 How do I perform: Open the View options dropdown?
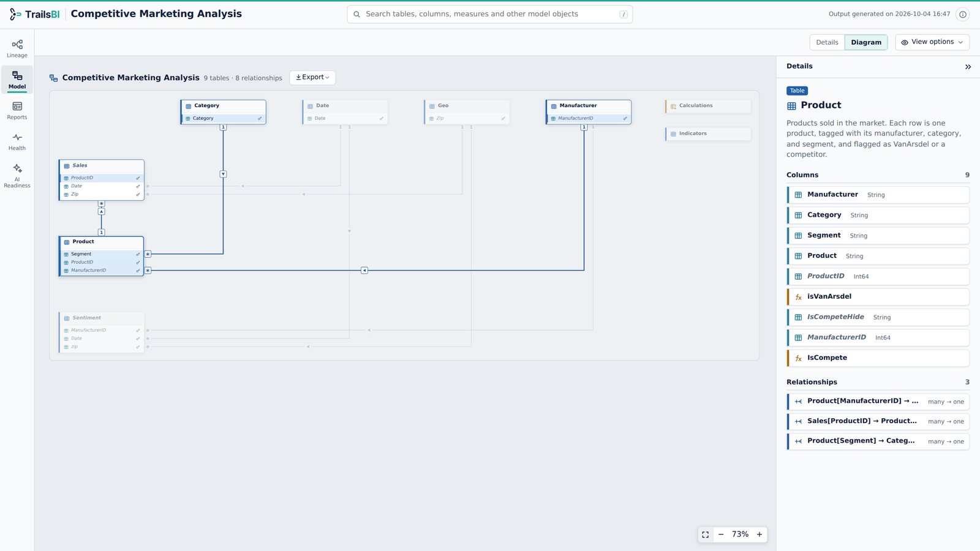click(932, 42)
